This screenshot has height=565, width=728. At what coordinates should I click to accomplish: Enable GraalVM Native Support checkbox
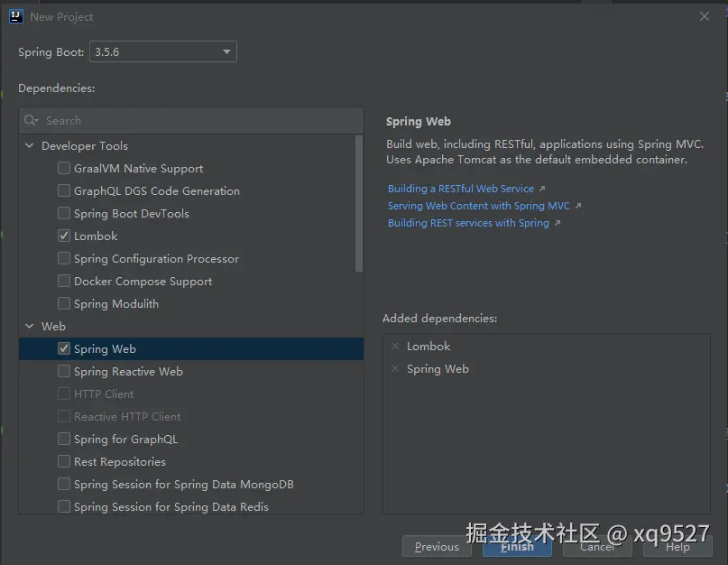pyautogui.click(x=64, y=168)
